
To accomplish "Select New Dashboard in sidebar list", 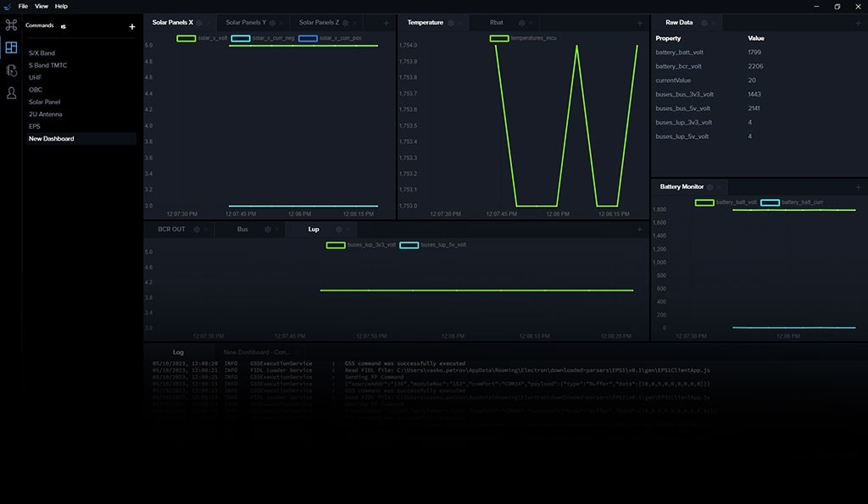I will coord(81,139).
